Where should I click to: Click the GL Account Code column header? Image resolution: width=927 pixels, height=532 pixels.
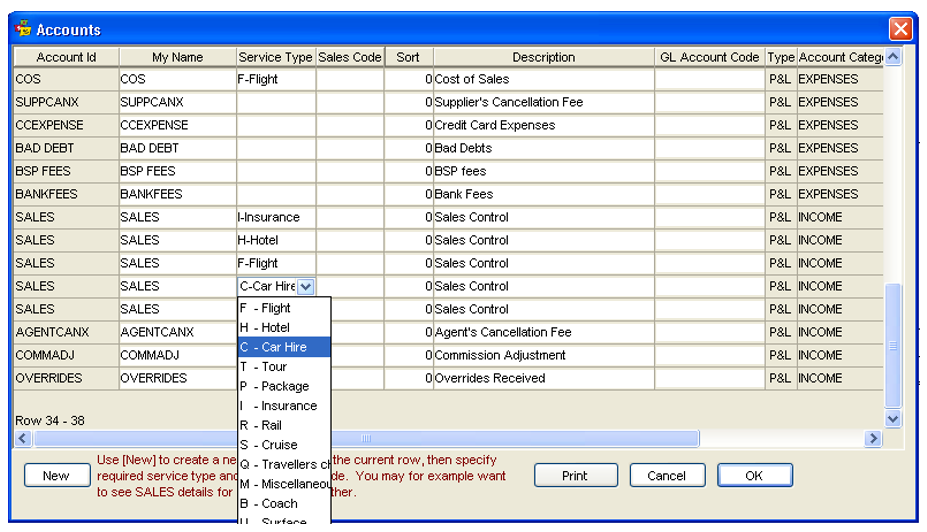709,57
